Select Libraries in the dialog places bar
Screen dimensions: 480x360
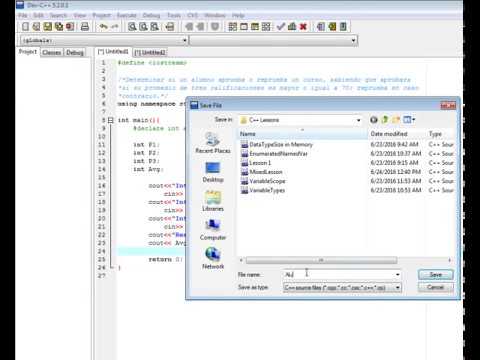coord(213,201)
